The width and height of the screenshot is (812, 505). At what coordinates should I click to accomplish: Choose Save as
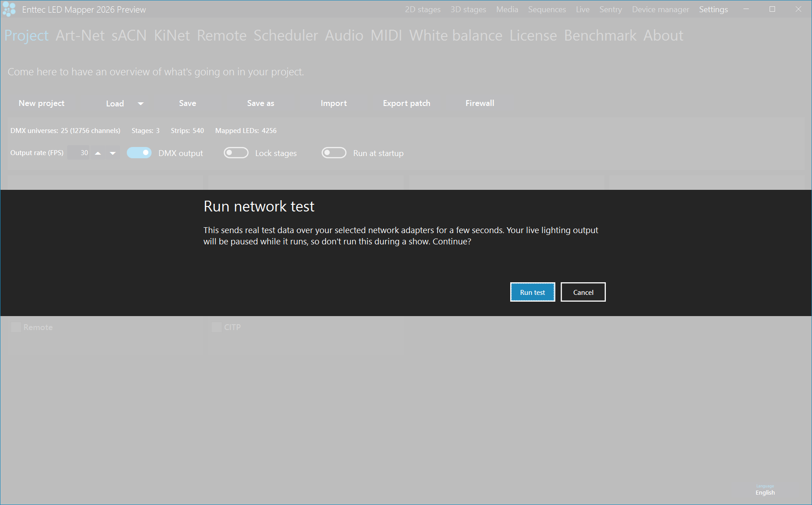pos(261,103)
